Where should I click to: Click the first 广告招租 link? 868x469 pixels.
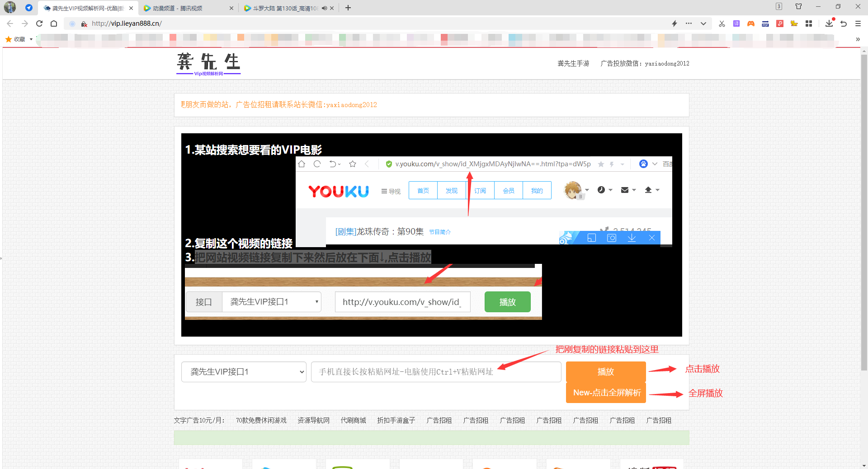coord(439,420)
